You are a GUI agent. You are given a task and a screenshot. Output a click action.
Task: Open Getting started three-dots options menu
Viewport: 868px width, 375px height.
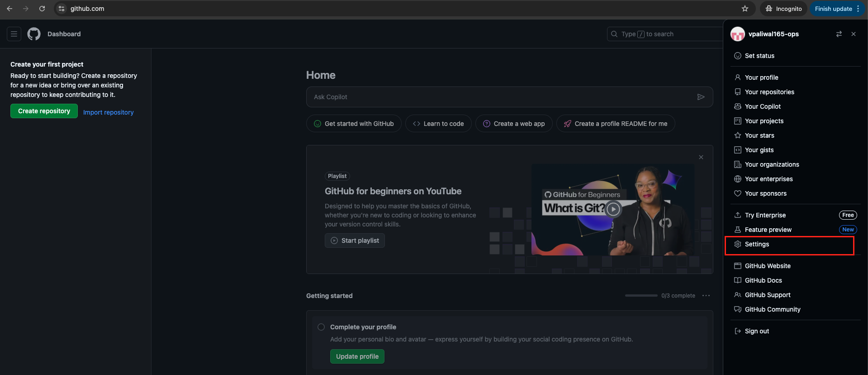(x=706, y=296)
